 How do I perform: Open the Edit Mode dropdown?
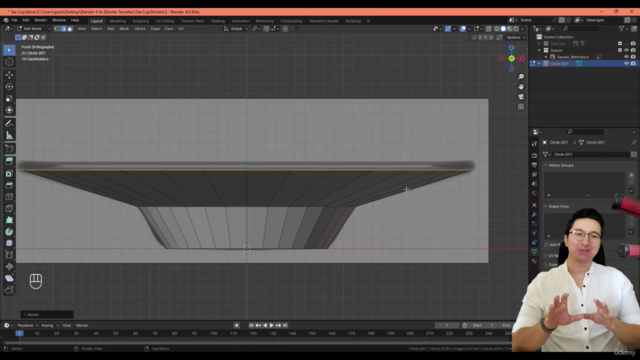[34, 29]
